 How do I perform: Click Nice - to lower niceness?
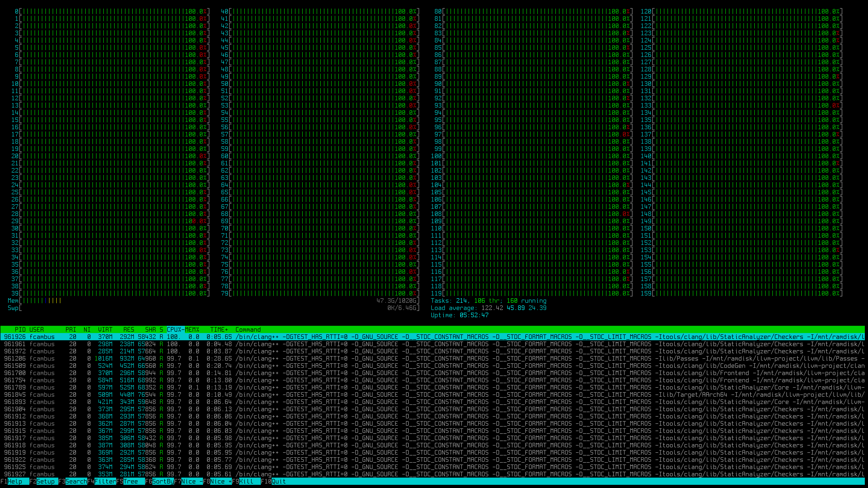click(x=192, y=481)
